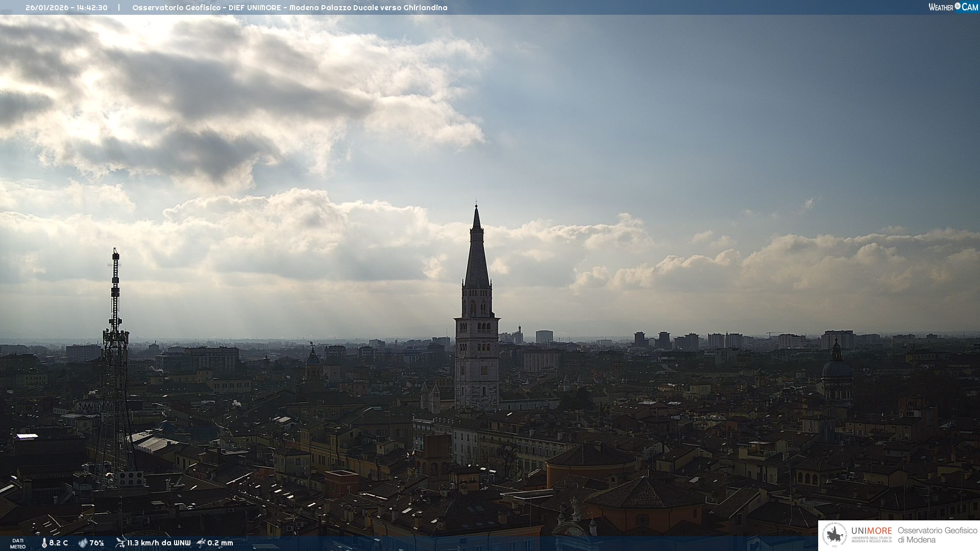The height and width of the screenshot is (551, 980).
Task: Click the 0.2 mm rainfall value
Action: tap(220, 543)
